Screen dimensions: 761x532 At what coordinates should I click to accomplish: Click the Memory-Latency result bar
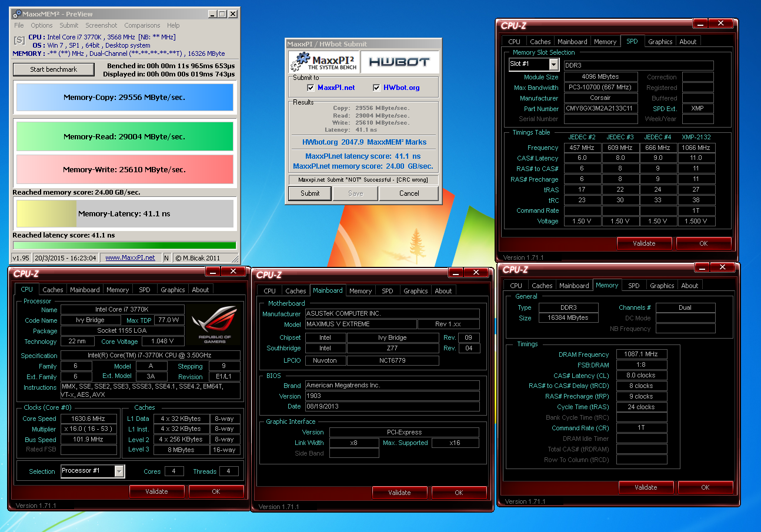125,214
